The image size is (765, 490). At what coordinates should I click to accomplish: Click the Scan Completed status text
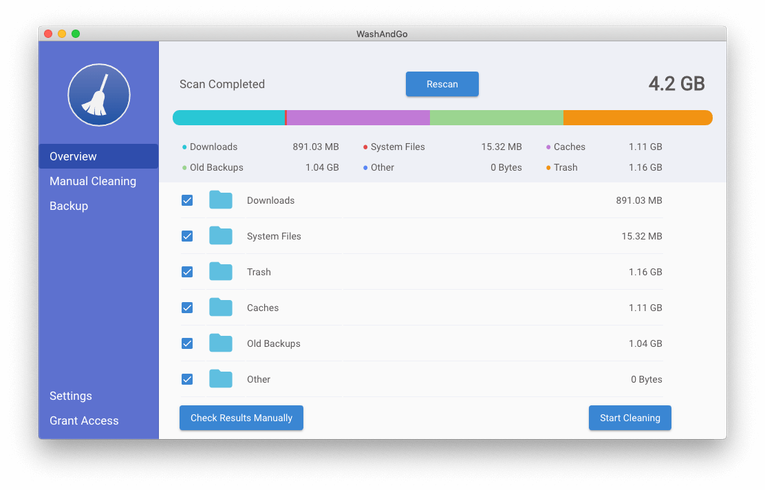click(x=222, y=84)
